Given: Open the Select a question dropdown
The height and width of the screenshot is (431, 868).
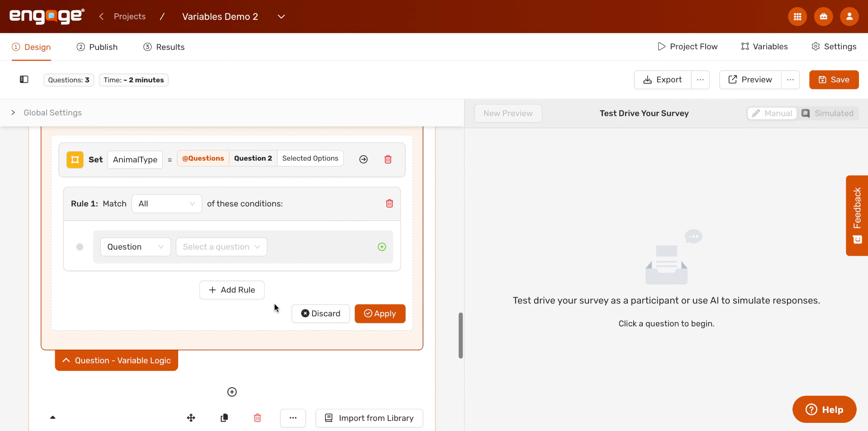Looking at the screenshot, I should pyautogui.click(x=221, y=247).
